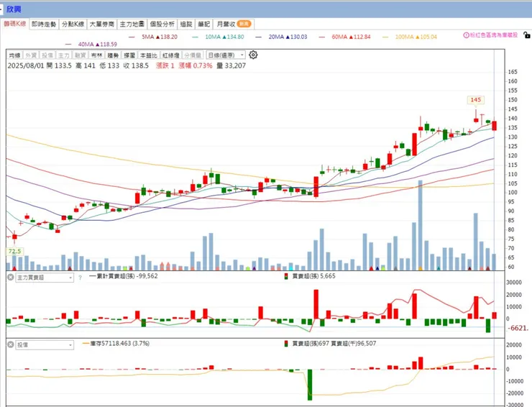Toggle the 趨勢 overlay button

(x=113, y=55)
